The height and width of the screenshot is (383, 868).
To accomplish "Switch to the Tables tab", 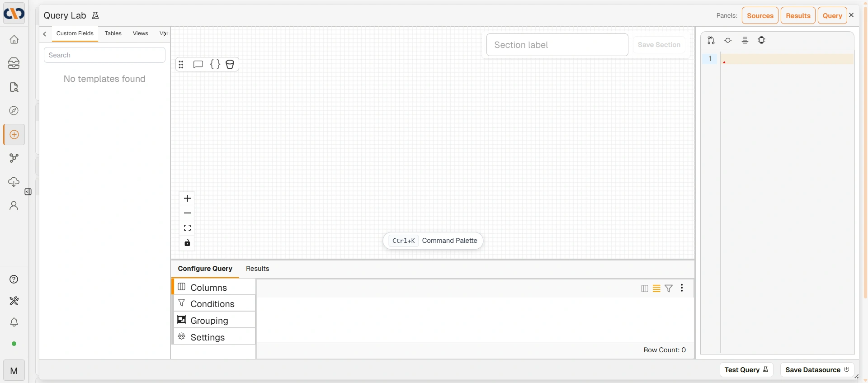I will pos(113,34).
